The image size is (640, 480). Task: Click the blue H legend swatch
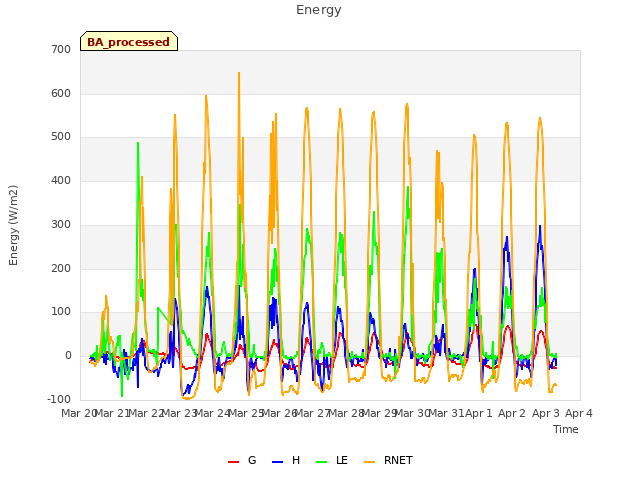click(277, 462)
